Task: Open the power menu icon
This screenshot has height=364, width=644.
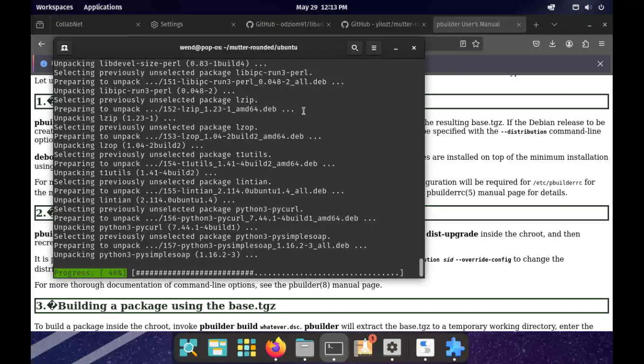Action: tap(601, 7)
